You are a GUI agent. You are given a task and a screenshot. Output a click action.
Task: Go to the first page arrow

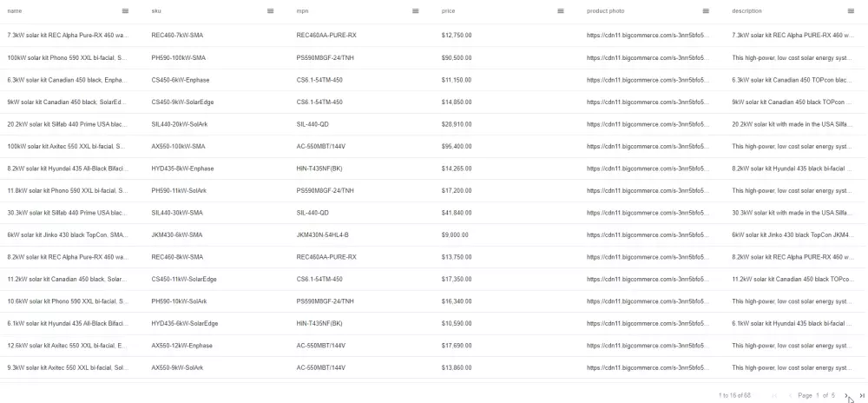tap(774, 395)
